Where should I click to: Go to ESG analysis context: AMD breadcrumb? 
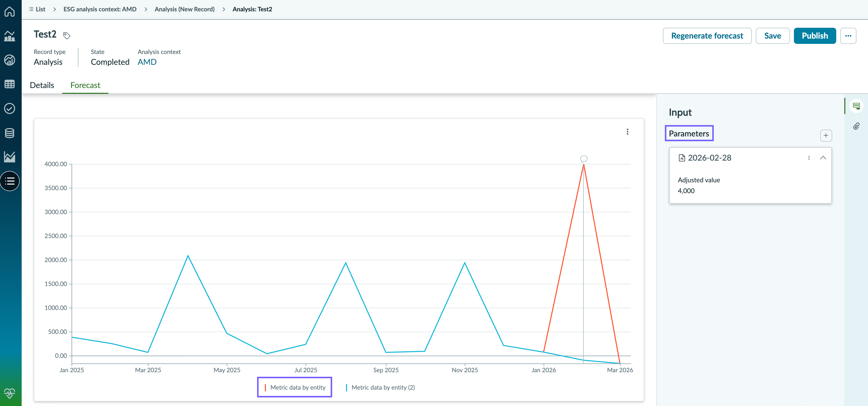tap(100, 9)
